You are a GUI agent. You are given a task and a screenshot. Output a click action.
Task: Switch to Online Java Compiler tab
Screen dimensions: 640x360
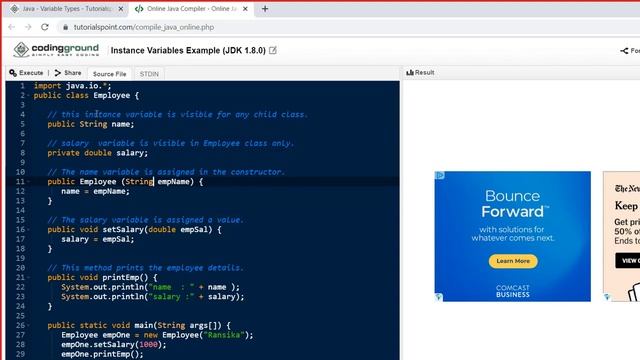click(x=191, y=9)
